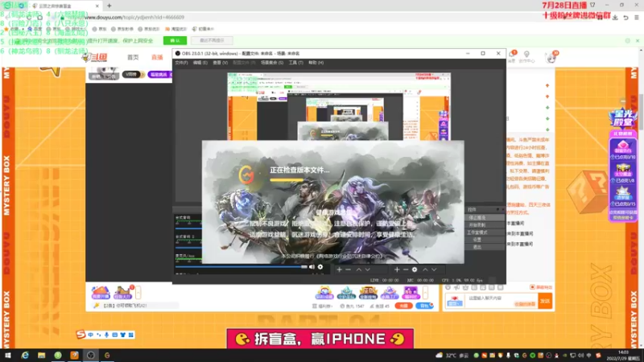Screen dimensions: 644x362
Task: Go to Douyu 直播 tab
Action: [157, 57]
